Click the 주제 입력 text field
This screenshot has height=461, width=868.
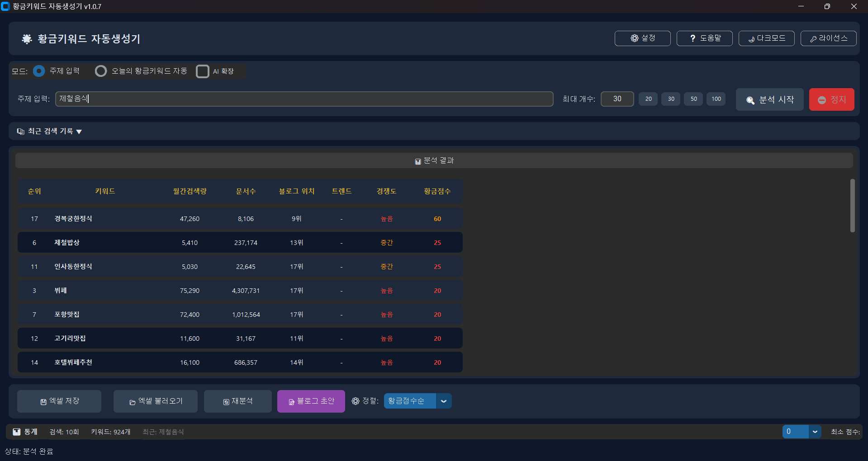point(304,99)
